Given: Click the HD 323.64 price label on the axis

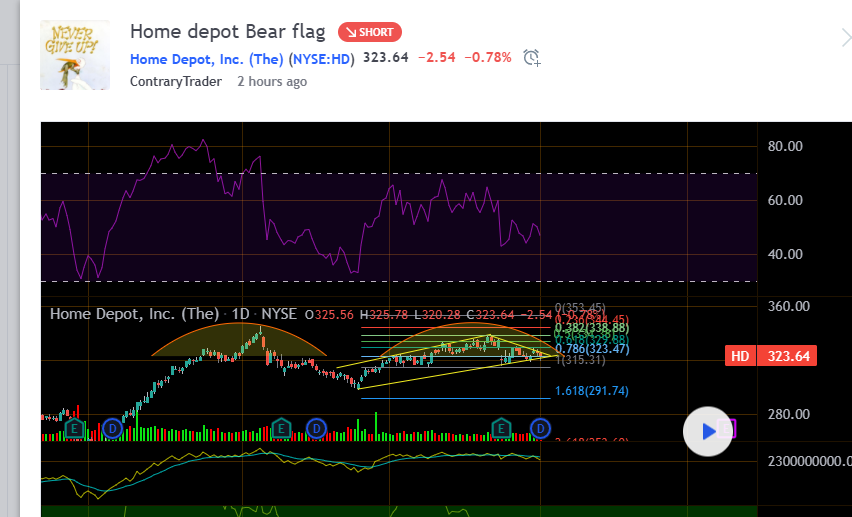Looking at the screenshot, I should pyautogui.click(x=770, y=356).
